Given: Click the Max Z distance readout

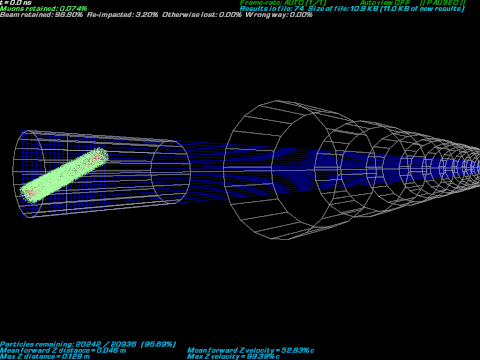Looking at the screenshot, I should coord(45,356).
